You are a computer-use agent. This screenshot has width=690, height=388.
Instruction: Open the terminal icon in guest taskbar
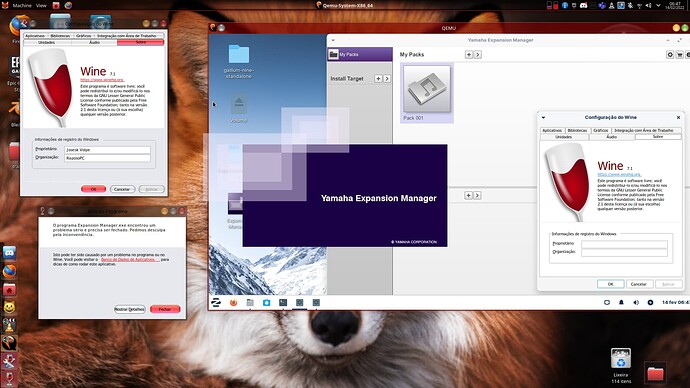[x=283, y=303]
